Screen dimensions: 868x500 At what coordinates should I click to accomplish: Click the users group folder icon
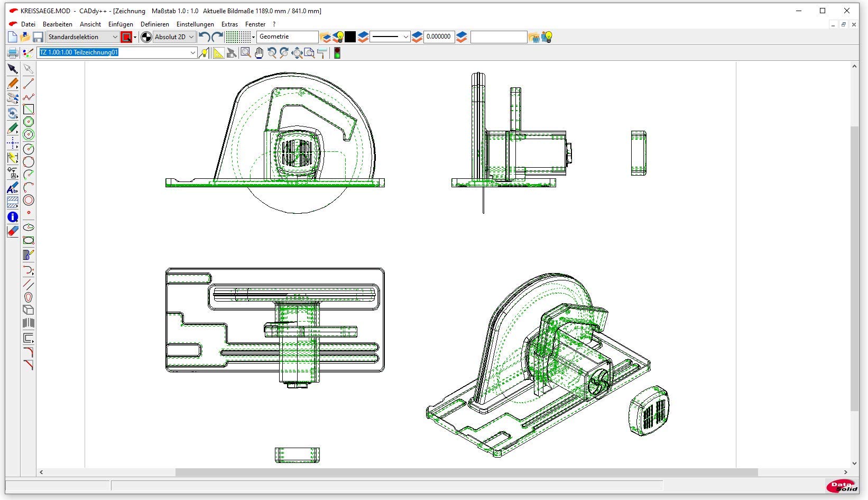(x=534, y=37)
